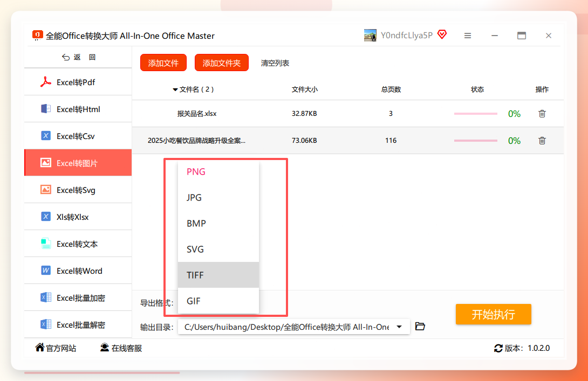
Task: Click the 文件大小 column header
Action: pyautogui.click(x=304, y=89)
